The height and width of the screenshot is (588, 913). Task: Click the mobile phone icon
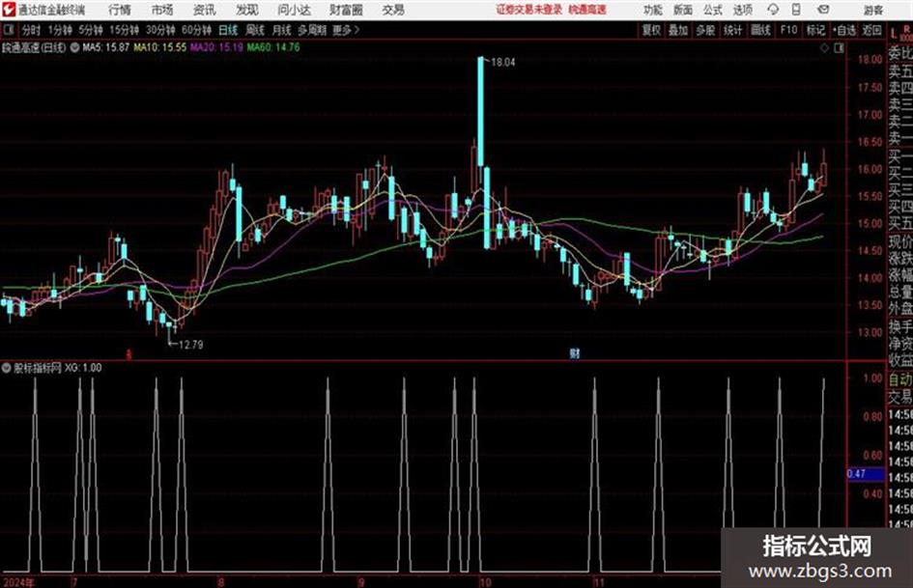tap(796, 10)
